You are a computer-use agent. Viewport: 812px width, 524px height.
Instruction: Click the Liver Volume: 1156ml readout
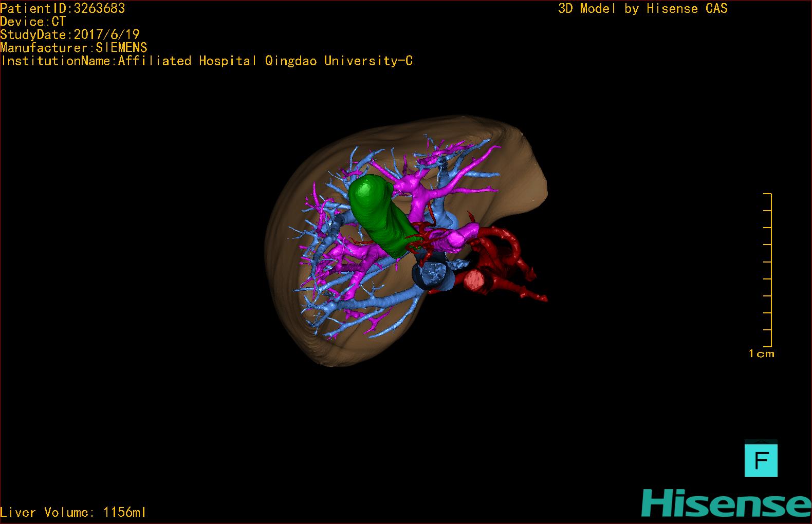[x=73, y=512]
